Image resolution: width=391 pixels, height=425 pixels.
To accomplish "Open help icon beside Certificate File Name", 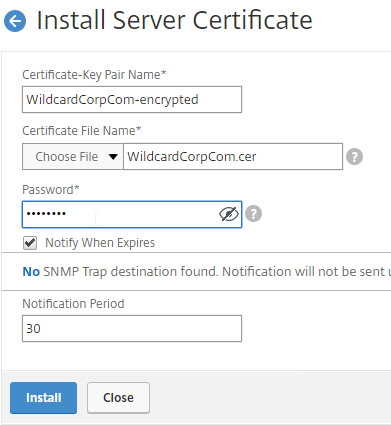I will point(354,157).
